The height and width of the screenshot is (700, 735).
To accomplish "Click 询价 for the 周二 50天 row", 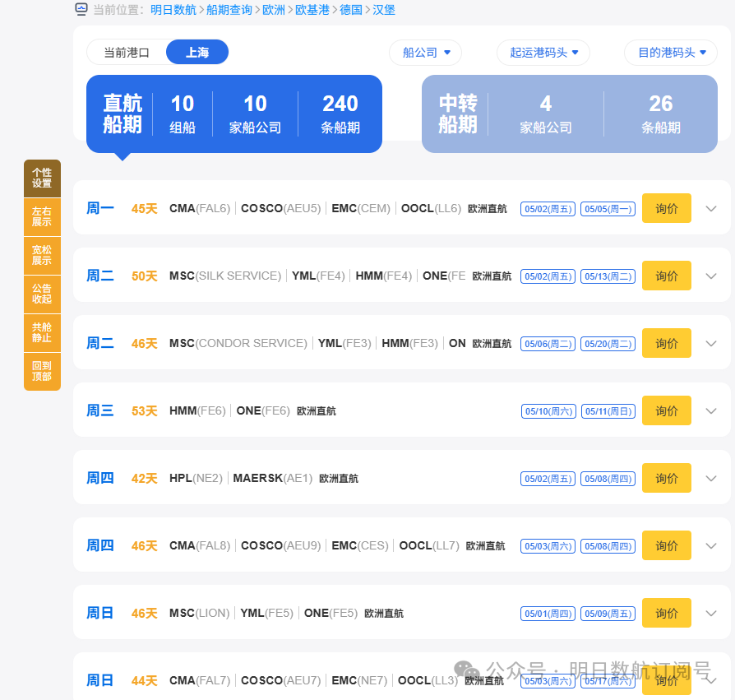I will (x=667, y=276).
